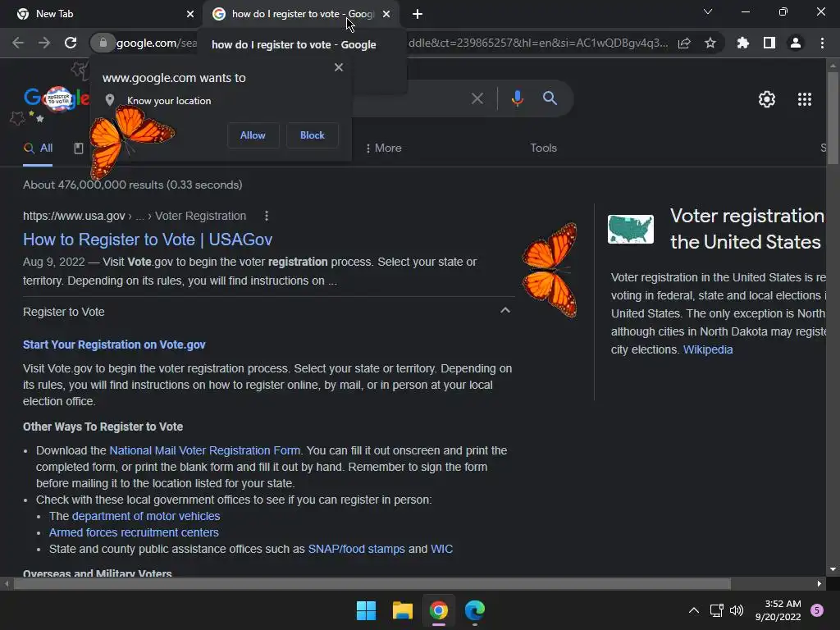Open Google apps grid

pos(805,99)
